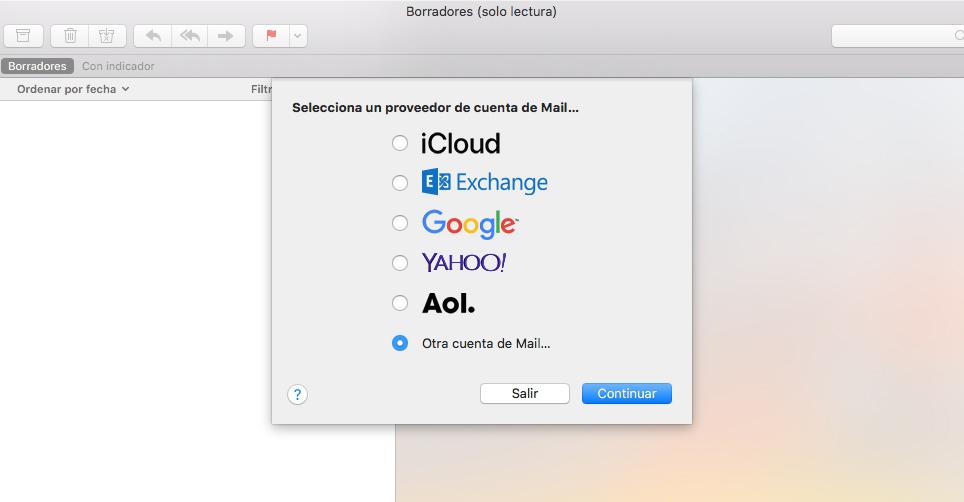Select the Aol. radio button
964x502 pixels.
[400, 303]
